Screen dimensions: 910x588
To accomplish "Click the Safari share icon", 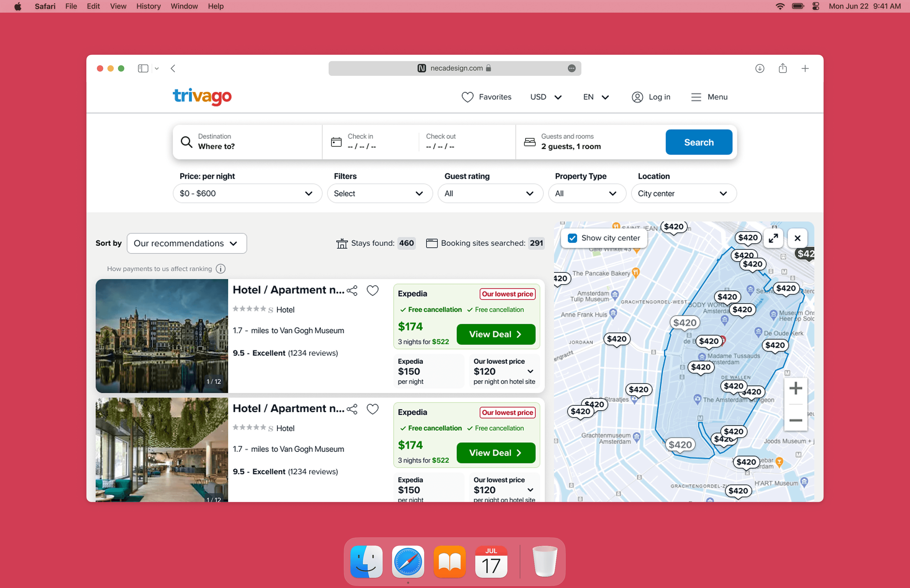I will 783,68.
